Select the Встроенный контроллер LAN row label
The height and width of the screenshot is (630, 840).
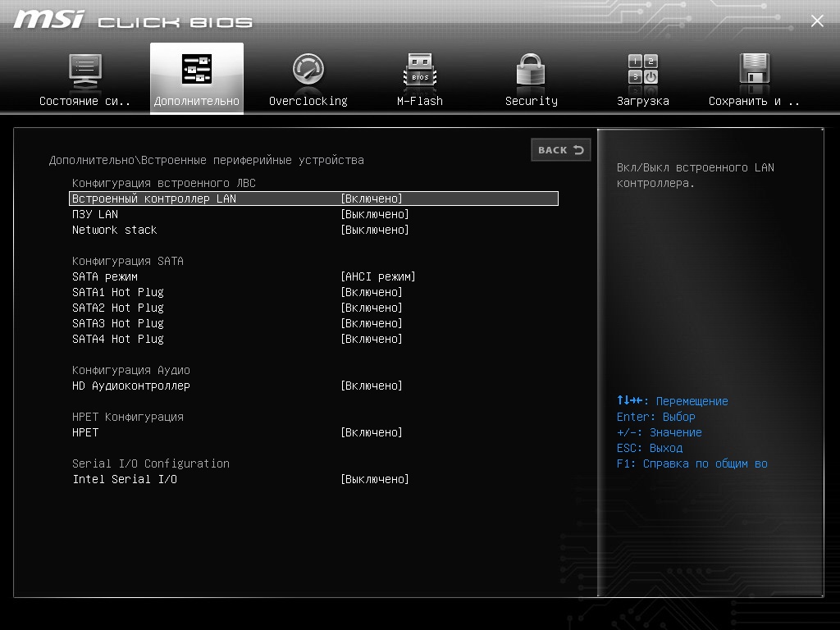click(x=154, y=199)
